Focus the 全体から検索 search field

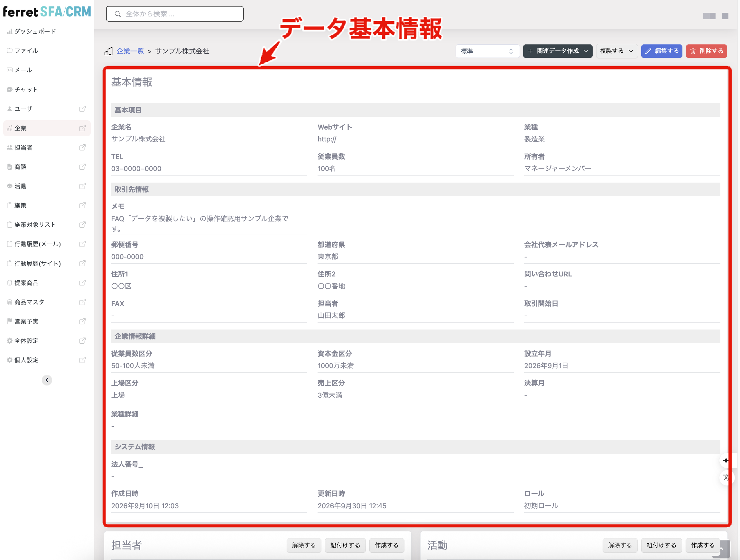pyautogui.click(x=175, y=14)
